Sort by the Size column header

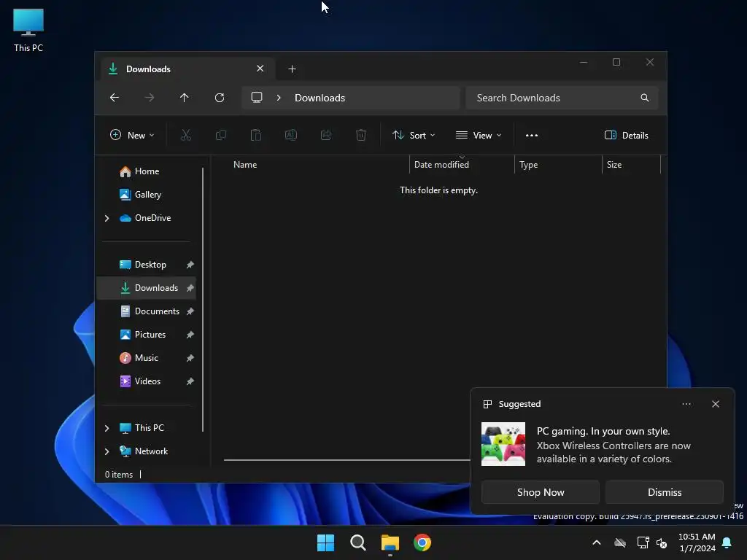[631, 165]
